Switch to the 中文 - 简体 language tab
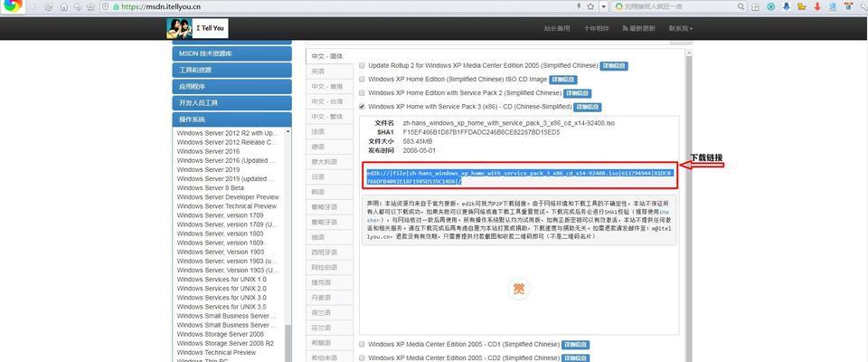 click(x=328, y=56)
